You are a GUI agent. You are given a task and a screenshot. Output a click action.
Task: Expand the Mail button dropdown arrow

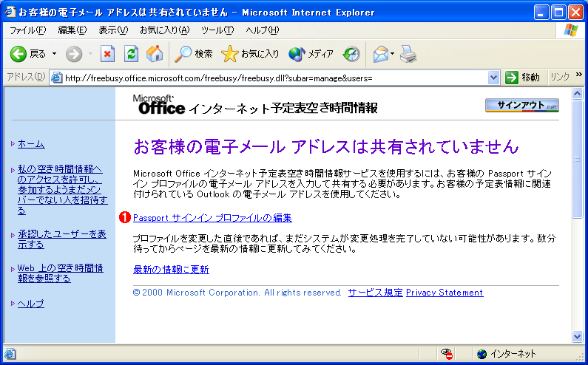tap(392, 54)
